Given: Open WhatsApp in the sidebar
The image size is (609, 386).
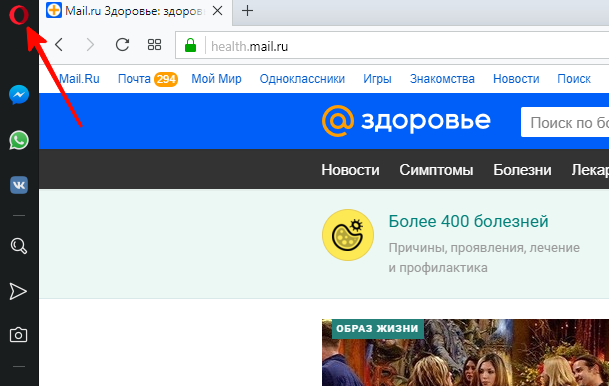Looking at the screenshot, I should coord(19,140).
